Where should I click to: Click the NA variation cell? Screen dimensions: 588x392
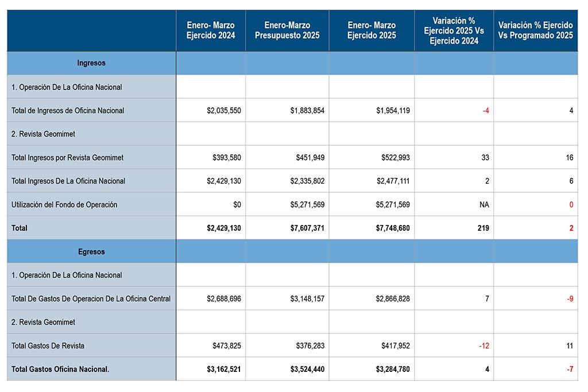(483, 205)
